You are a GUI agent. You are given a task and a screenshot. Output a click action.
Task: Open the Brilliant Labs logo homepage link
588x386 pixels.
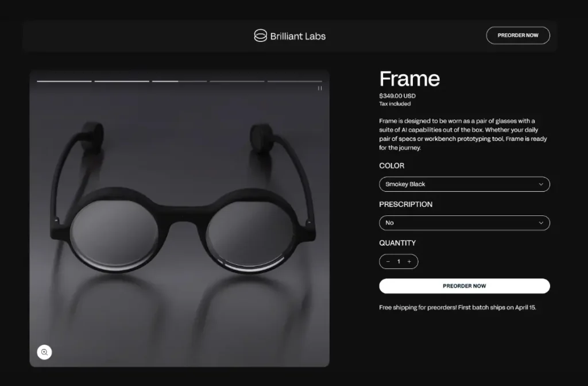tap(290, 36)
